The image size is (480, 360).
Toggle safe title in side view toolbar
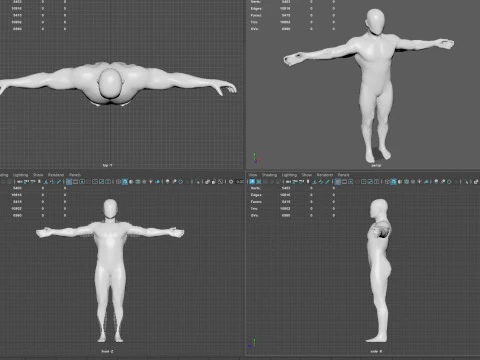tap(376, 182)
